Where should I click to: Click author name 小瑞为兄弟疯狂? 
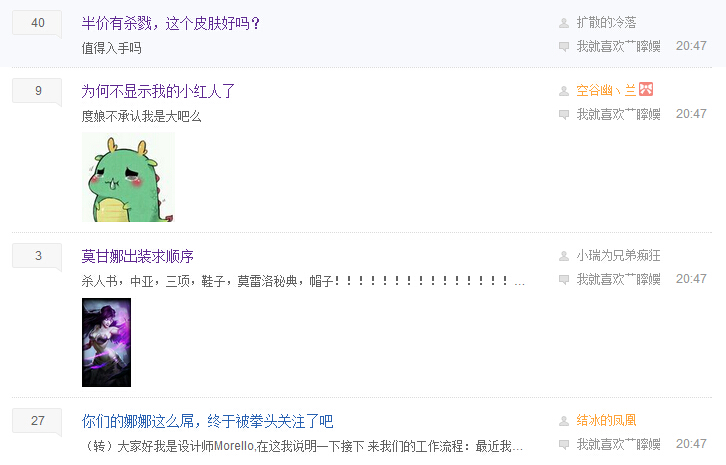coord(618,255)
